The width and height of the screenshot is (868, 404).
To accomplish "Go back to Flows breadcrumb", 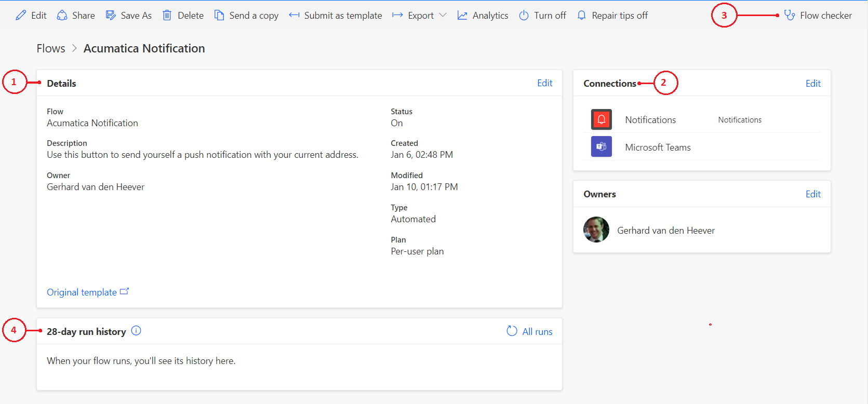I will [51, 48].
